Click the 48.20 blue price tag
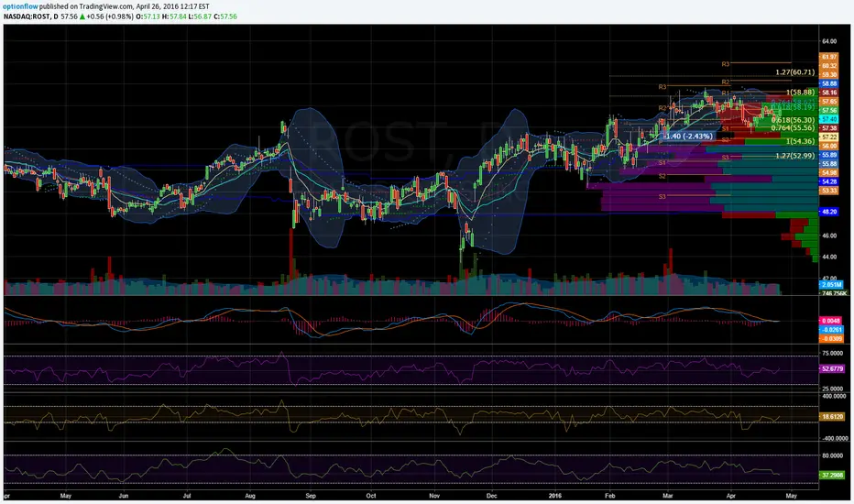Screen dimensions: 854x504 (x=829, y=212)
